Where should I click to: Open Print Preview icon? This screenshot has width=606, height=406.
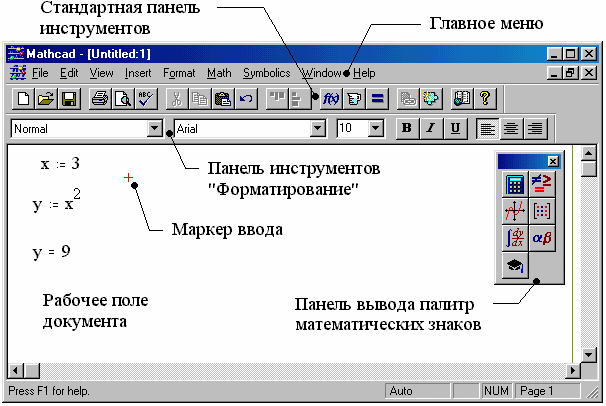click(x=123, y=99)
